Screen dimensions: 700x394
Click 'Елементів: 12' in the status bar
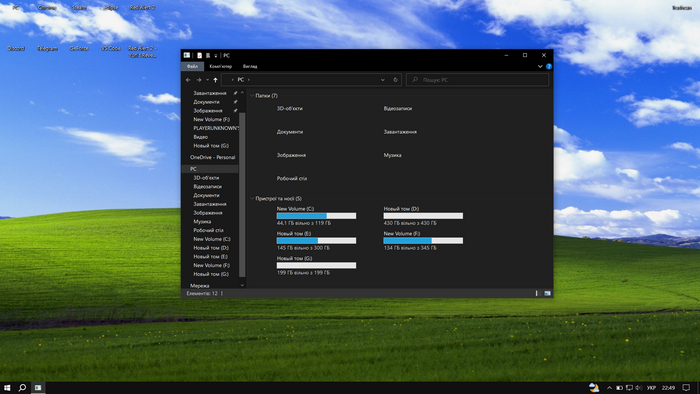click(202, 294)
